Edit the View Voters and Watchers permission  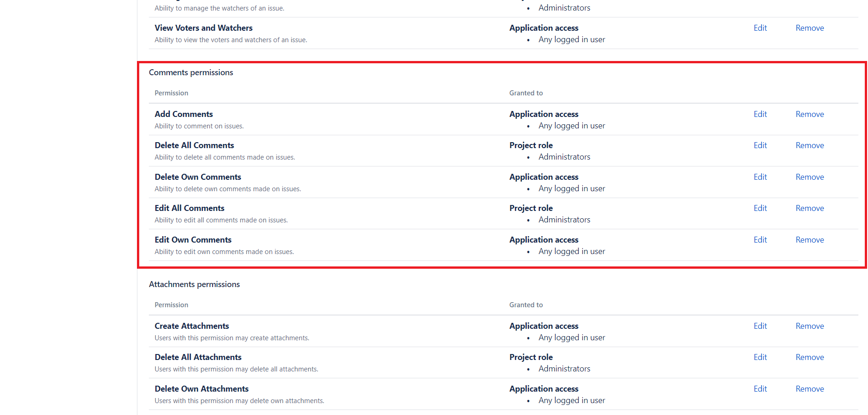click(x=760, y=28)
